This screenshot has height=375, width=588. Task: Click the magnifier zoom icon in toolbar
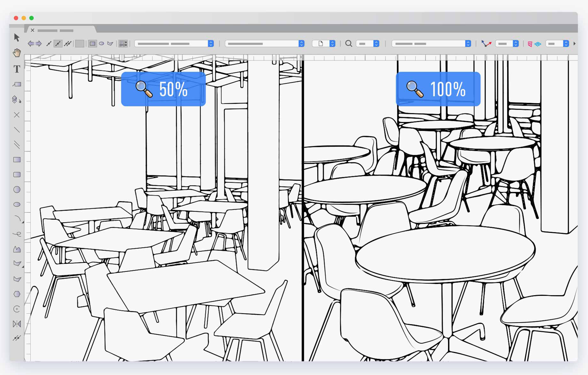pyautogui.click(x=349, y=44)
